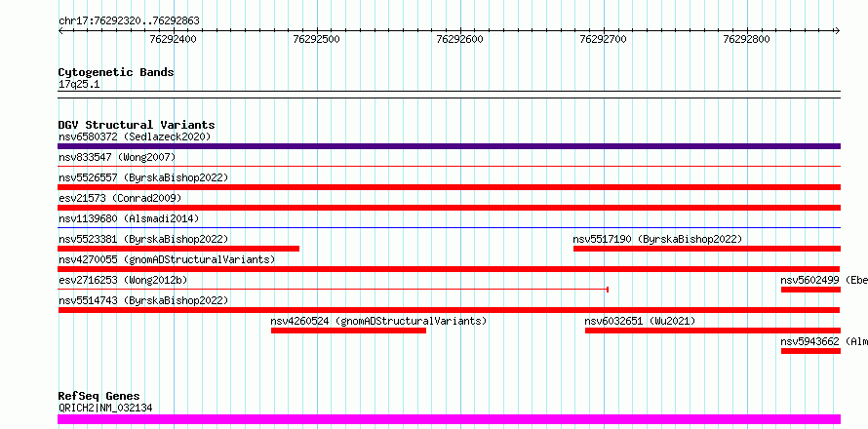Select the red nsv5526557 variant bar

click(449, 187)
